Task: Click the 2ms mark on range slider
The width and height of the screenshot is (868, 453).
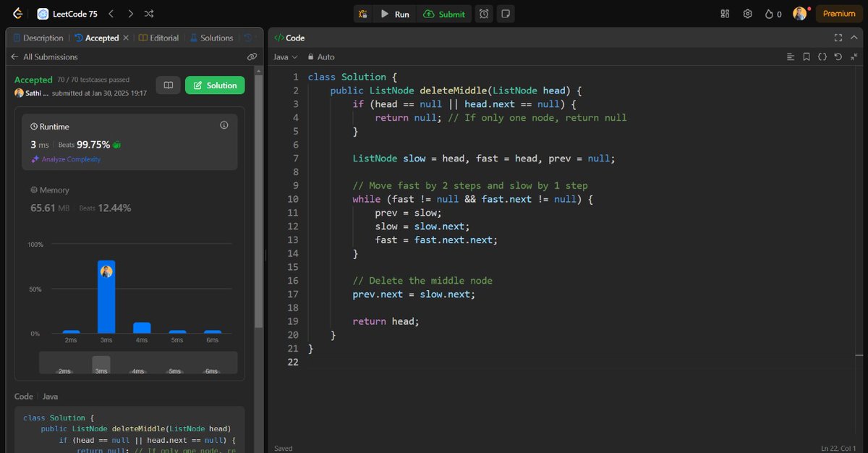Action: point(65,371)
